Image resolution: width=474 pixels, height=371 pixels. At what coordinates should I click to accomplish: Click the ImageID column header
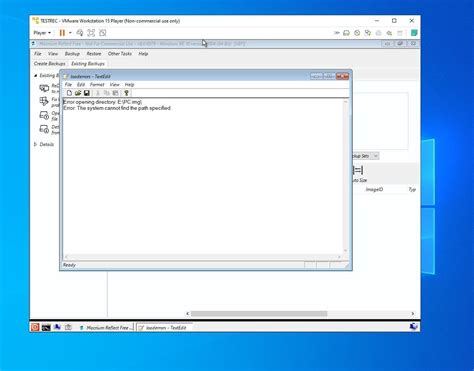tap(374, 189)
